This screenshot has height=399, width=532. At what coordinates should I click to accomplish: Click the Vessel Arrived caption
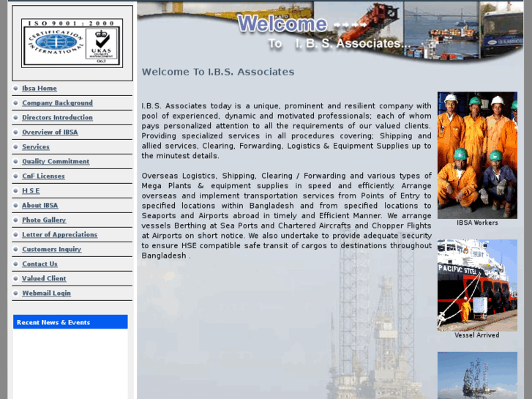click(477, 335)
